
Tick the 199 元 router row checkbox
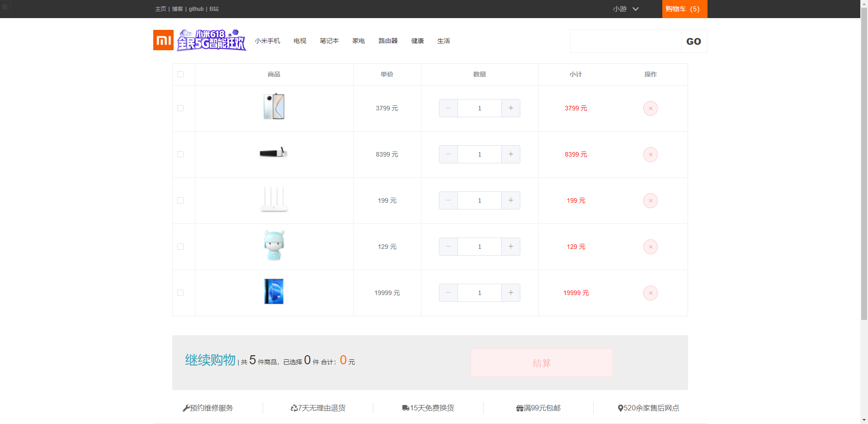[180, 200]
